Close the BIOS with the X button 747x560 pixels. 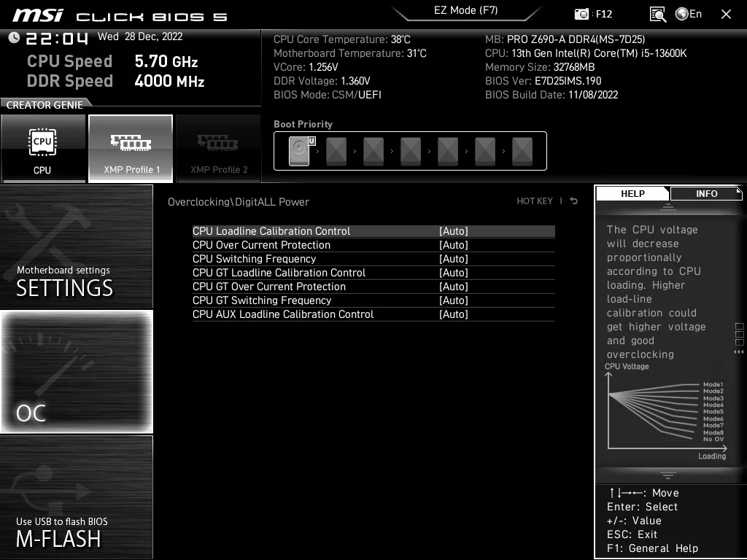[726, 15]
